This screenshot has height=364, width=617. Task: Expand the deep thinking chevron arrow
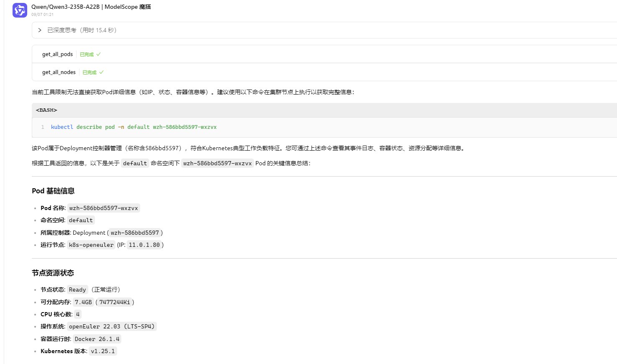(x=40, y=30)
